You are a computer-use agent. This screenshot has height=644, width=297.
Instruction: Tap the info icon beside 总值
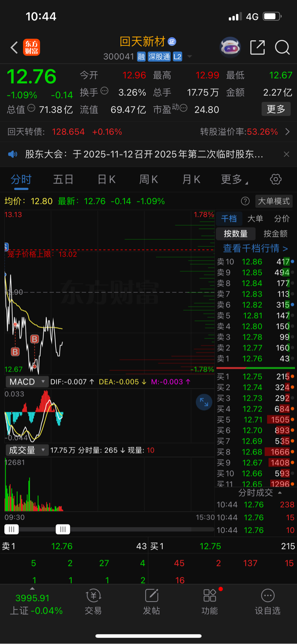[31, 108]
